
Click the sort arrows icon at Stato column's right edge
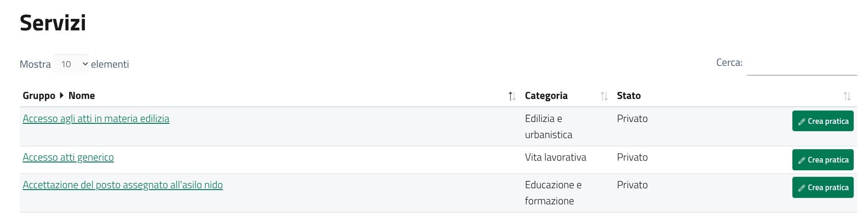[847, 96]
